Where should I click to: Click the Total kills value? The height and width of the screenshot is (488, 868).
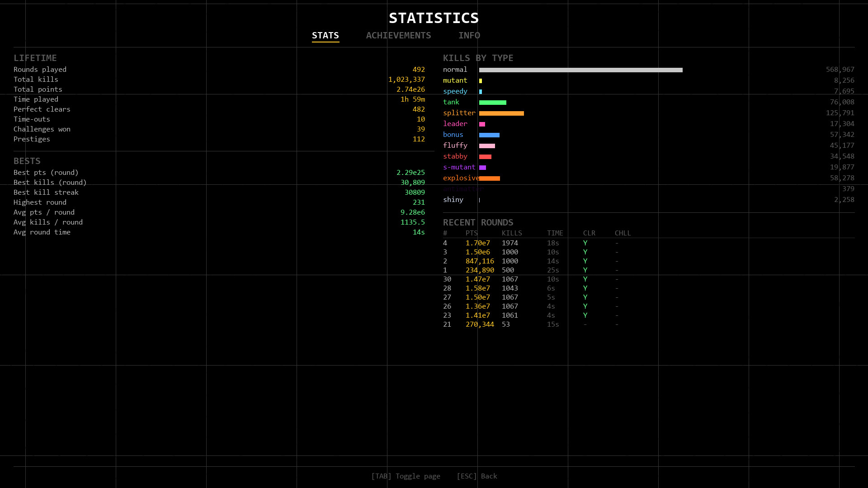pyautogui.click(x=406, y=80)
